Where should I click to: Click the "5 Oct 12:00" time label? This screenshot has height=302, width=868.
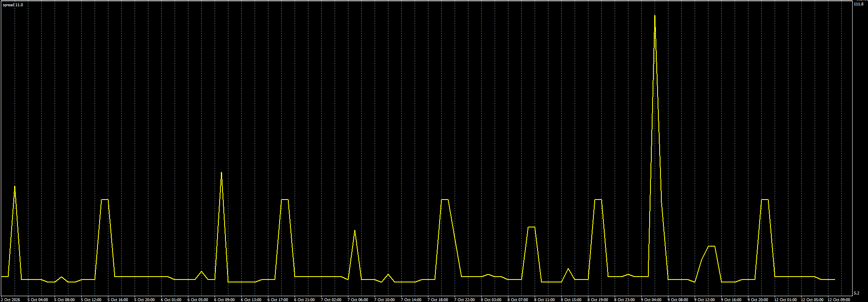click(91, 300)
